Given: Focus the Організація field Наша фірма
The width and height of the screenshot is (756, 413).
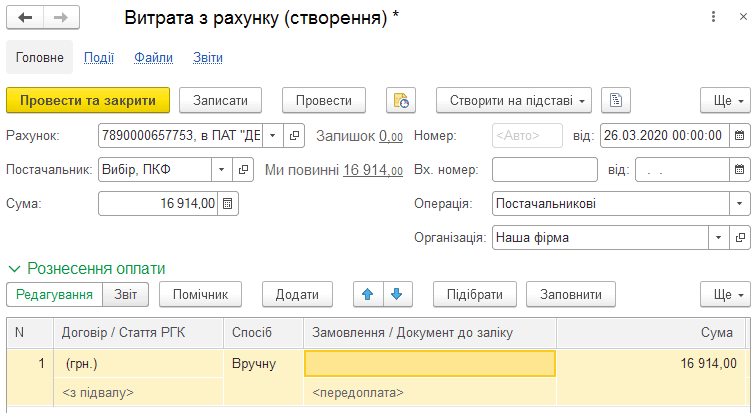Looking at the screenshot, I should (x=600, y=238).
